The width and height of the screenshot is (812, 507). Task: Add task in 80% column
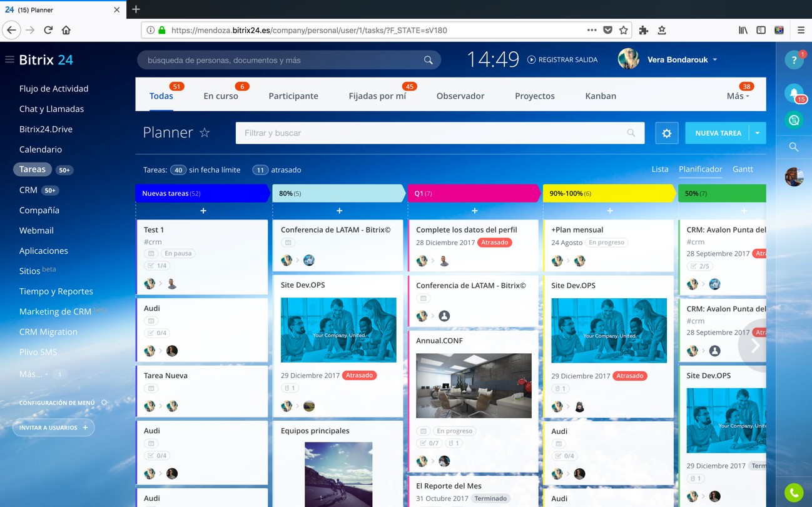pyautogui.click(x=339, y=211)
